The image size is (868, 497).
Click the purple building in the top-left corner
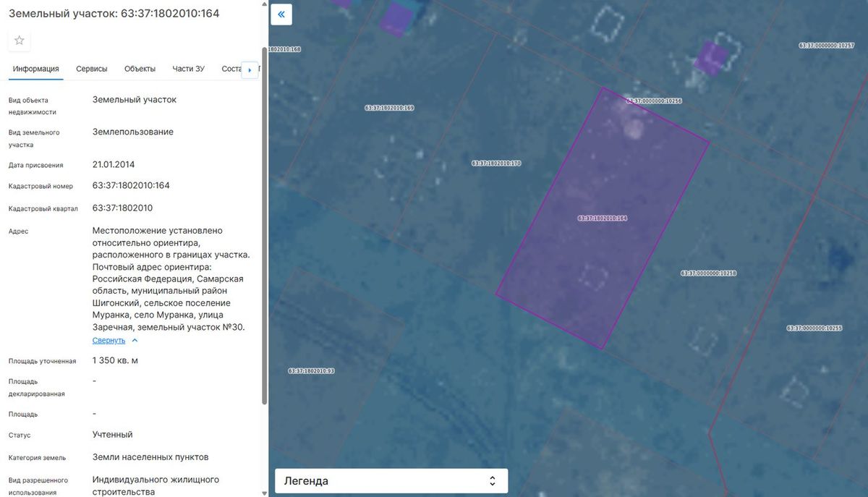coord(395,18)
